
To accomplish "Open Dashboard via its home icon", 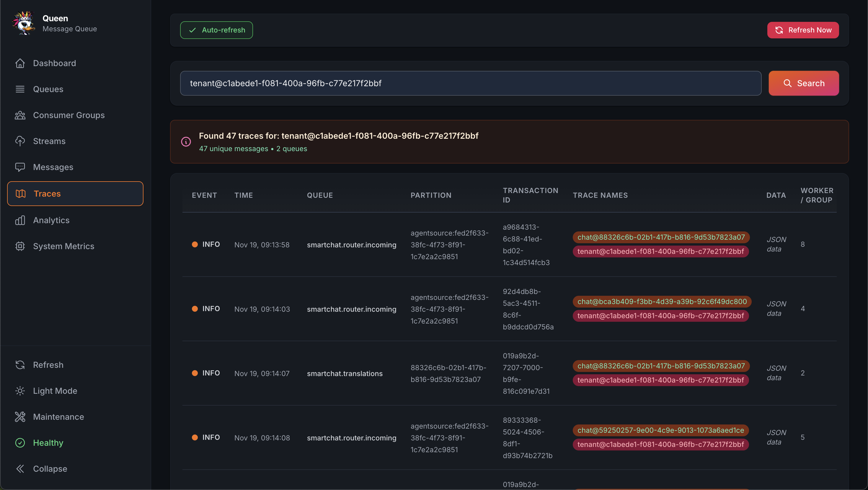I will [x=20, y=63].
